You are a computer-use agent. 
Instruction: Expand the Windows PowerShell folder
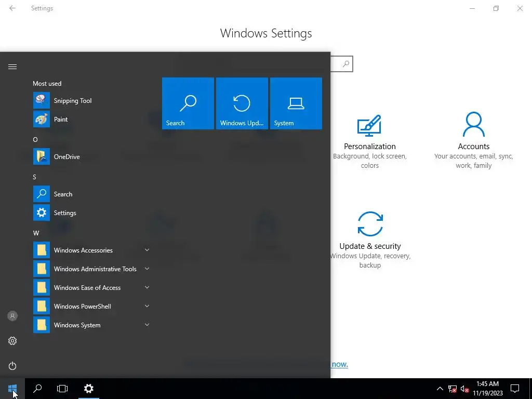[x=91, y=306]
